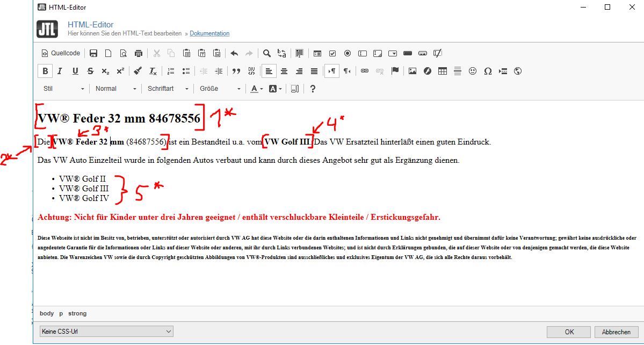
Task: Toggle Bold formatting button
Action: (45, 71)
